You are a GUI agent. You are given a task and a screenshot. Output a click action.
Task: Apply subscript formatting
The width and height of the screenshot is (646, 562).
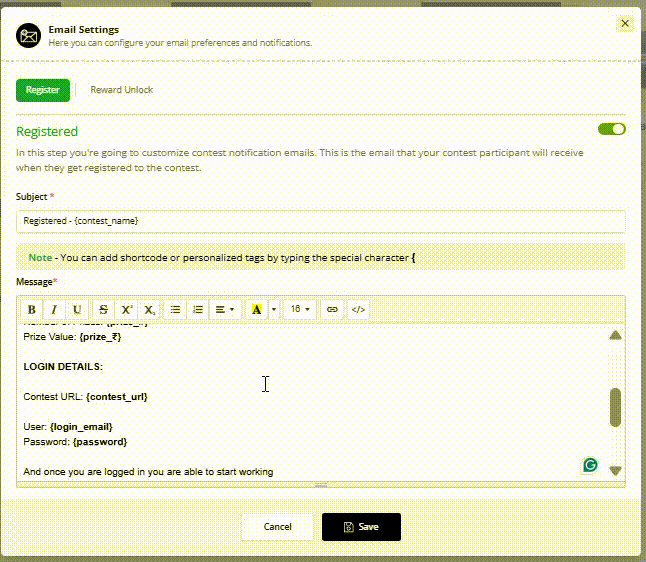(x=149, y=309)
